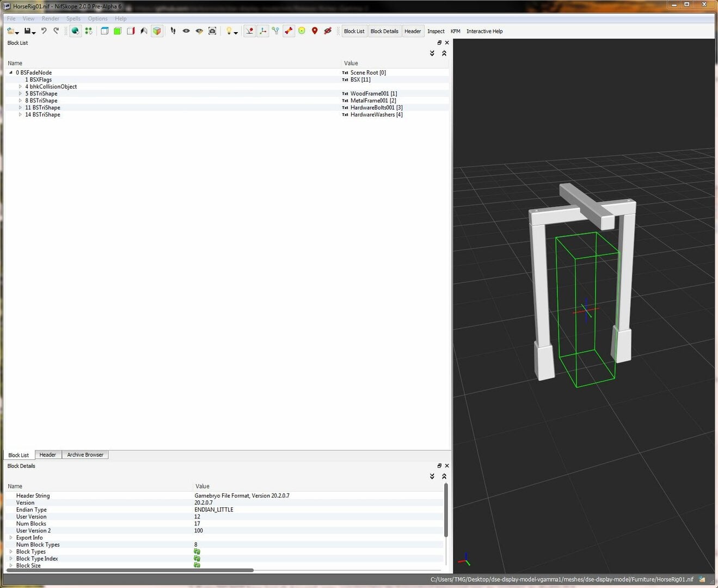Switch to the Archive Browser tab
The width and height of the screenshot is (718, 588).
(85, 455)
